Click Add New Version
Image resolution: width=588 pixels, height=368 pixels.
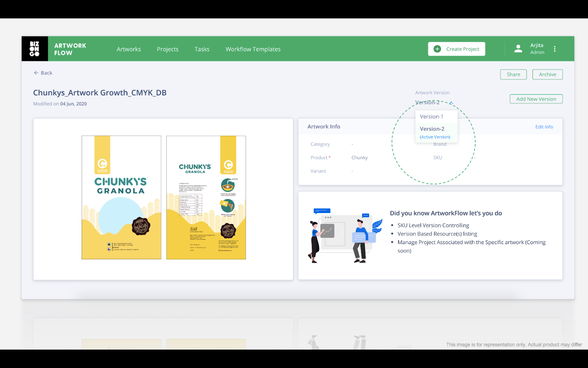536,99
